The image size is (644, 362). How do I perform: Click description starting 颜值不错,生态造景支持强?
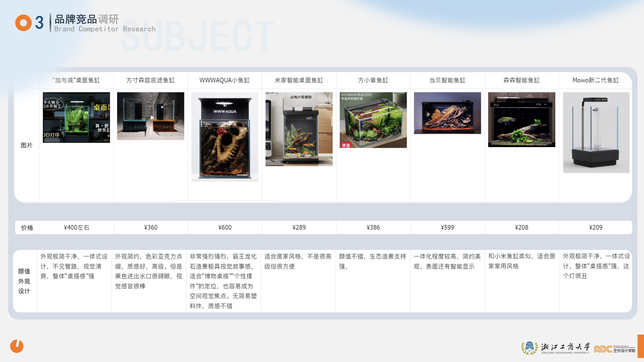pyautogui.click(x=372, y=261)
